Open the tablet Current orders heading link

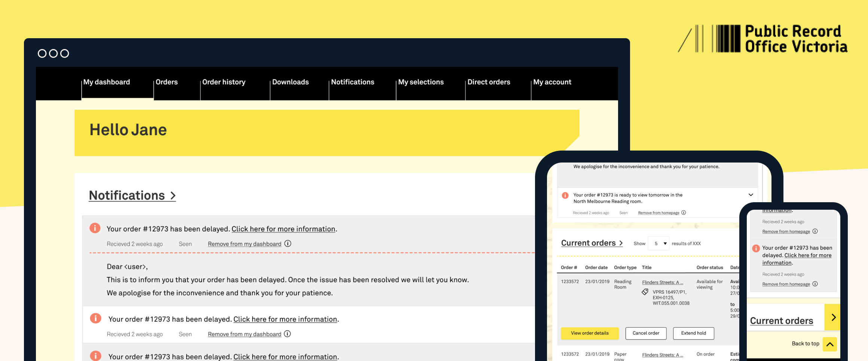pyautogui.click(x=592, y=243)
